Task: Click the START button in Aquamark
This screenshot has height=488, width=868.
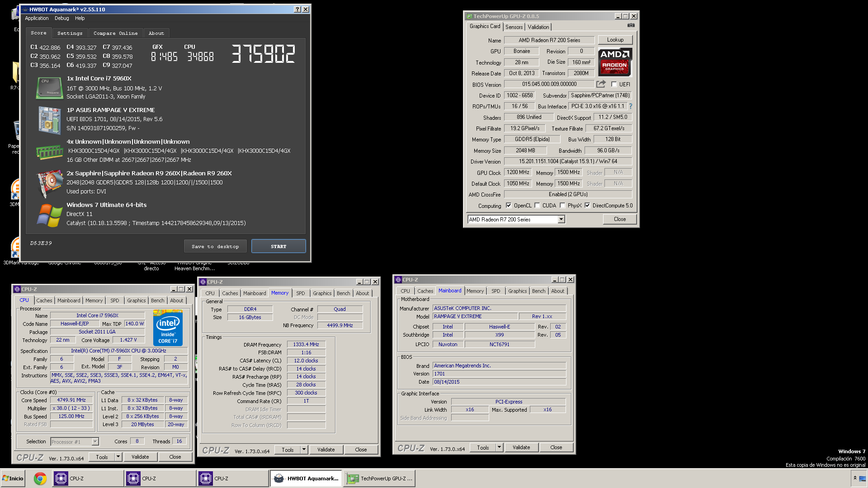Action: tap(278, 246)
